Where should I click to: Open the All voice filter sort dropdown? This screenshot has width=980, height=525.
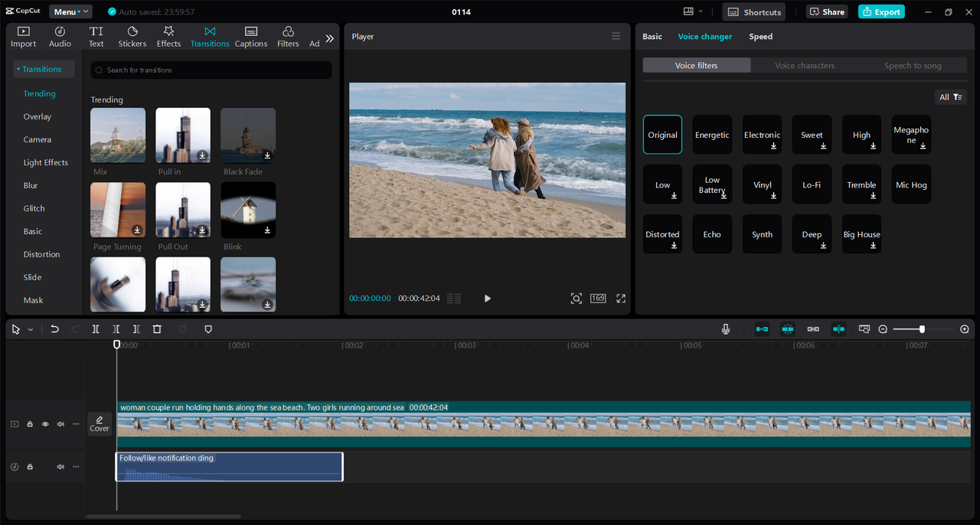(951, 97)
